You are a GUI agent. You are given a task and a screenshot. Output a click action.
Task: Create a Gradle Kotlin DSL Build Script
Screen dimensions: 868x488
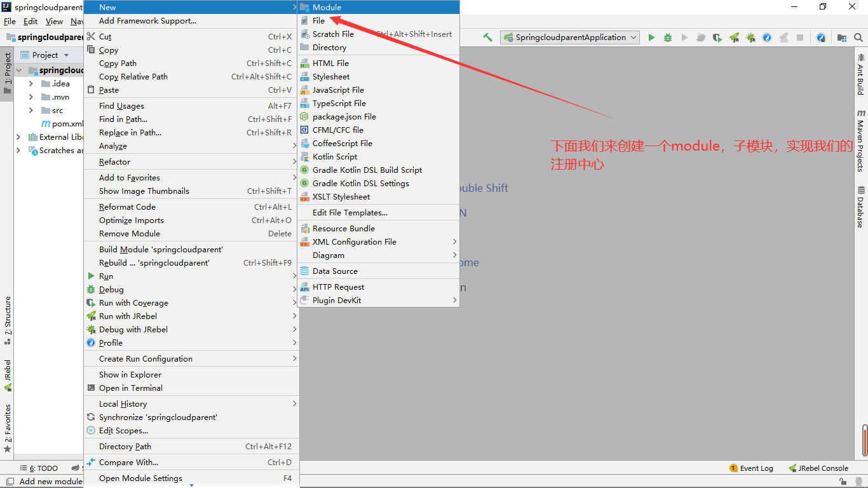click(378, 170)
